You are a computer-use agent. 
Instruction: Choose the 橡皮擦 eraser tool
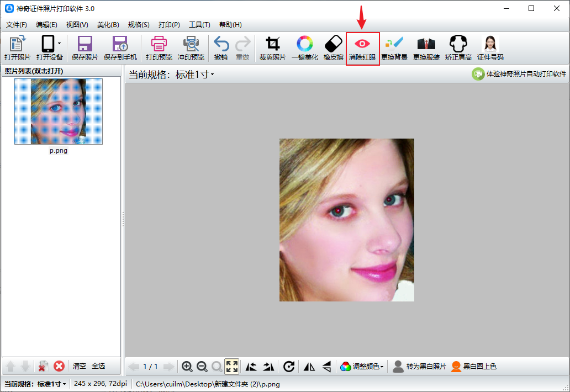(x=333, y=49)
